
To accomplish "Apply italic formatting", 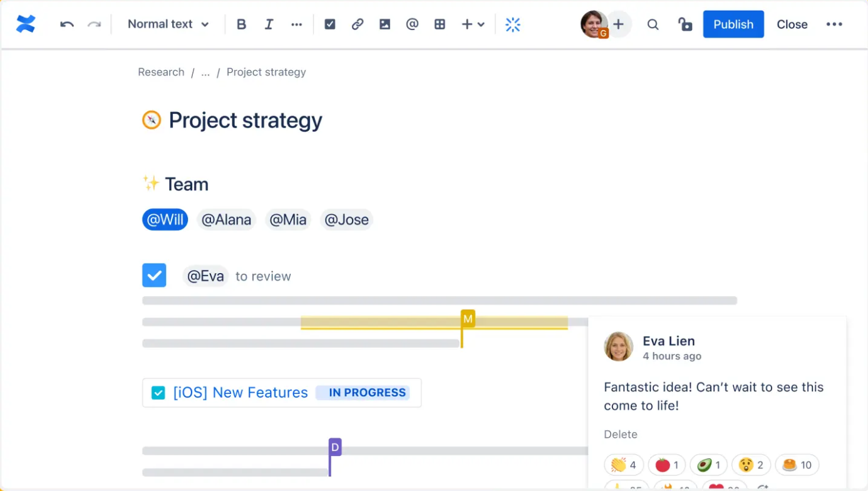I will (x=269, y=24).
